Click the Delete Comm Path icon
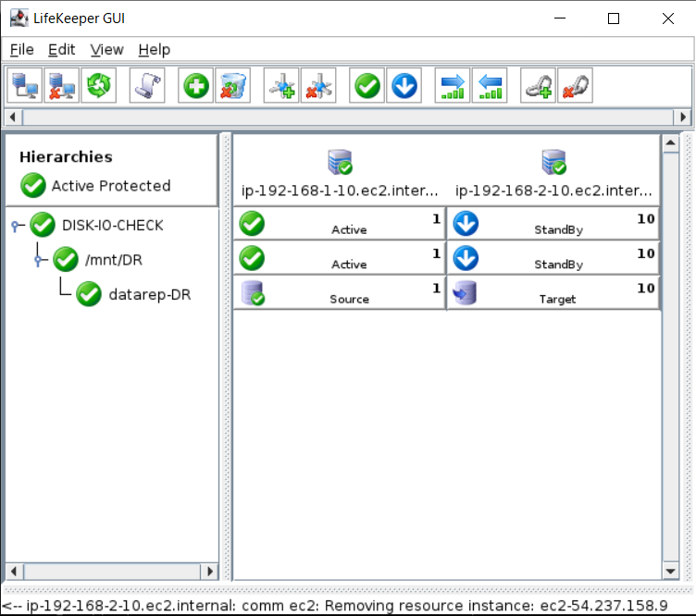This screenshot has width=696, height=616. tap(318, 86)
